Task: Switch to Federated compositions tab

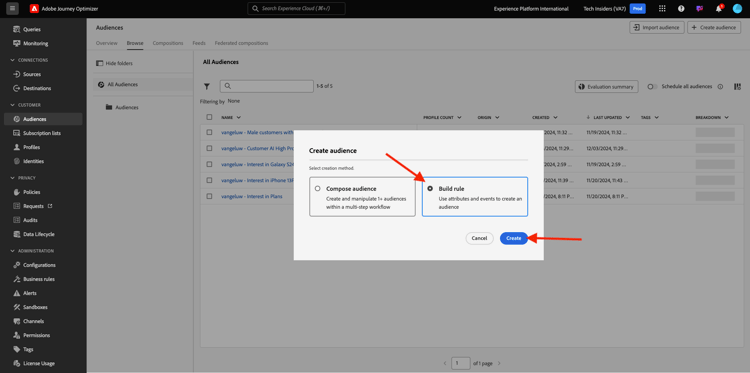Action: click(x=242, y=43)
